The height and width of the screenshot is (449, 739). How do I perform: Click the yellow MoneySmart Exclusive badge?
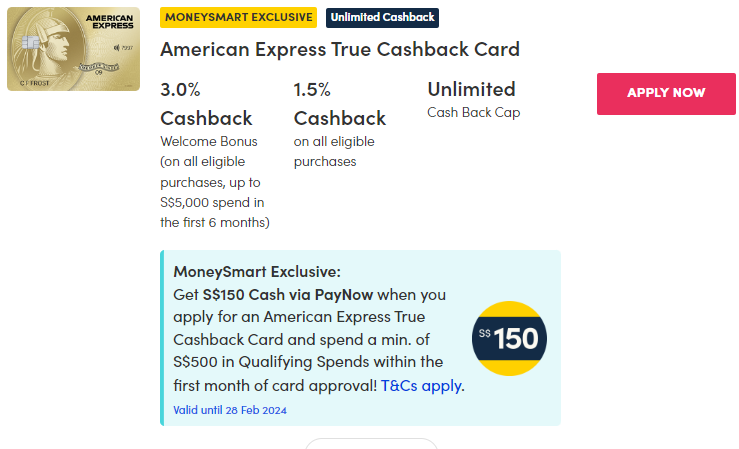(x=238, y=18)
